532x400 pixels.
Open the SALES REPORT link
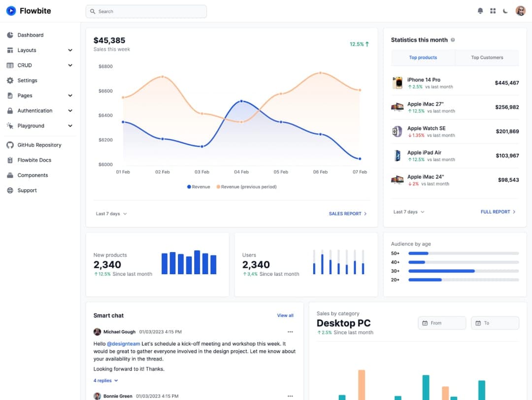coord(348,214)
